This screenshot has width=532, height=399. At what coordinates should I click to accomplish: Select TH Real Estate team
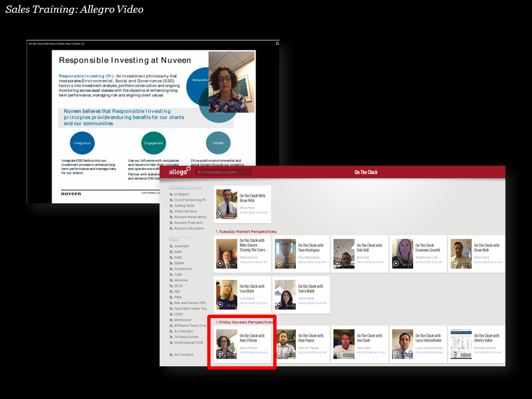186,337
